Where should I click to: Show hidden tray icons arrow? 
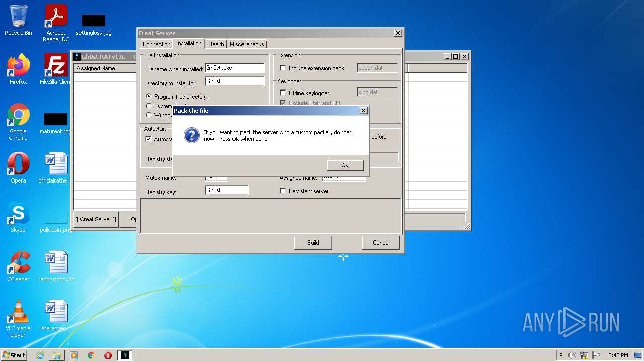pos(561,355)
